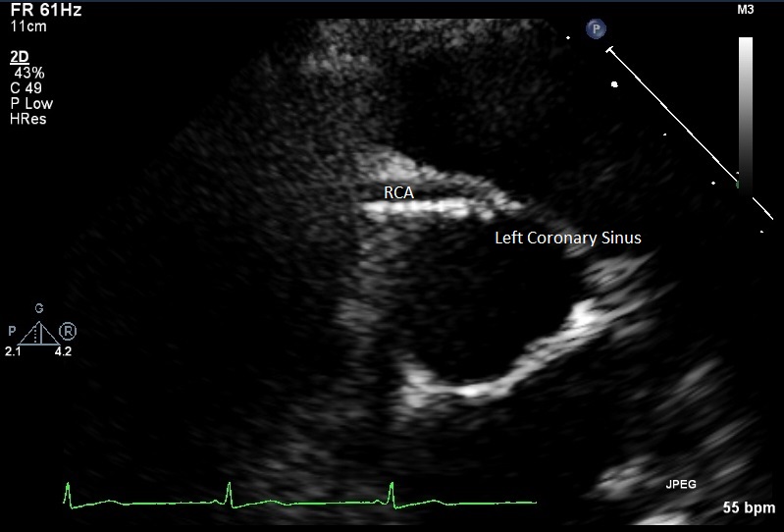Click the blue P probe orientation marker

click(596, 29)
